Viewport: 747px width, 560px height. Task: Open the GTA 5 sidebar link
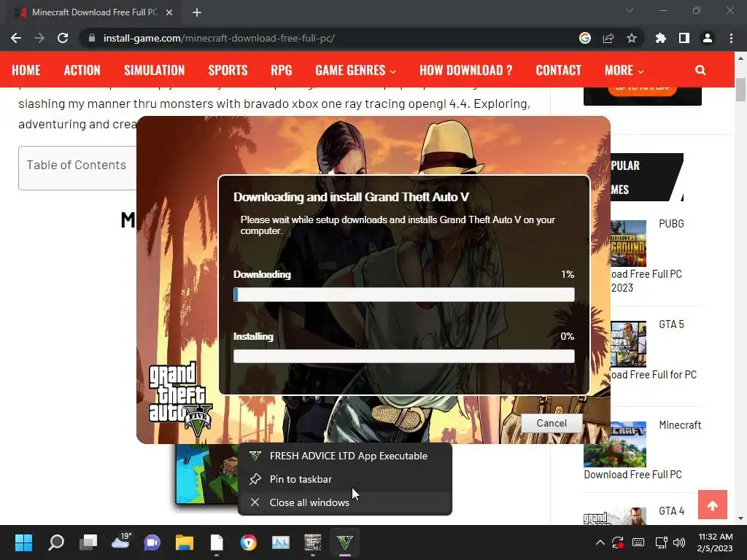pos(671,324)
